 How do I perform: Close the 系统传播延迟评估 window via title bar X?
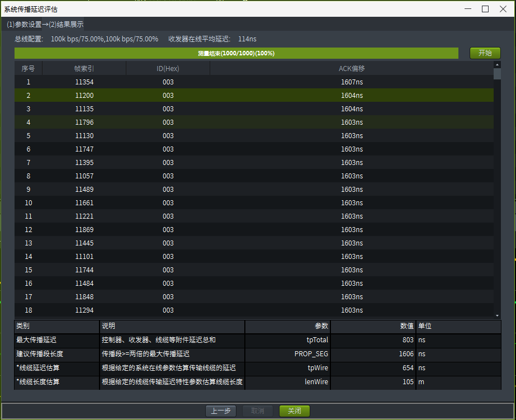click(x=503, y=9)
